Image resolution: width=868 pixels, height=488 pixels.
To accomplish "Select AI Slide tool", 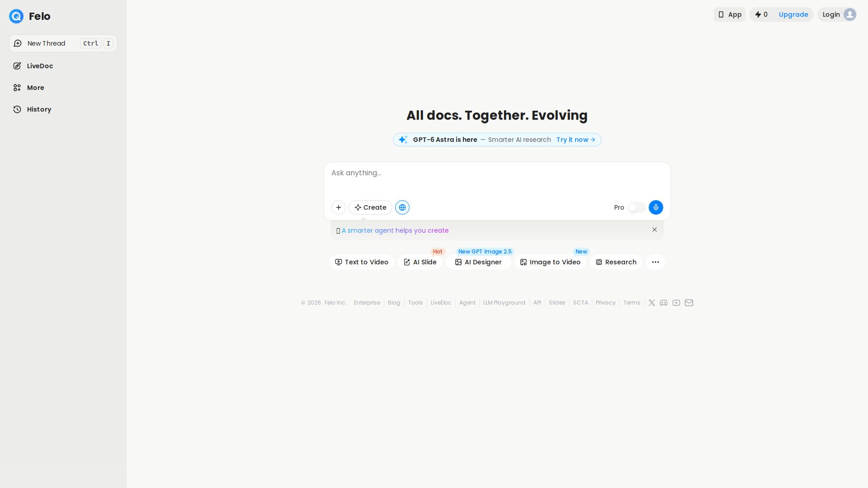I will (420, 262).
